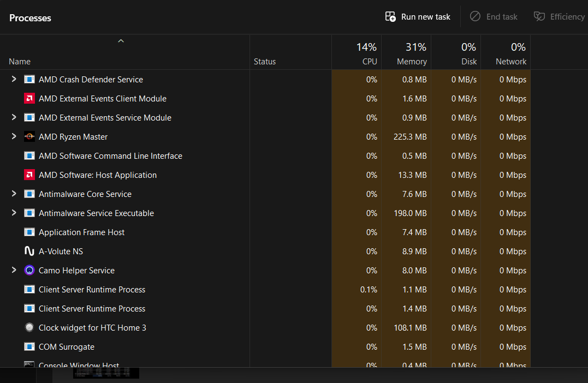
Task: Expand the AMD External Events Service Module
Action: [14, 118]
